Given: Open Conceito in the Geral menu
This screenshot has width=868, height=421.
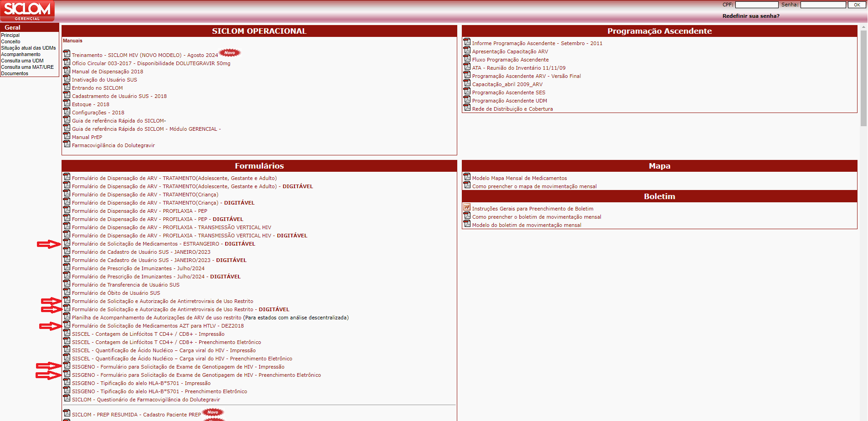Looking at the screenshot, I should 10,41.
